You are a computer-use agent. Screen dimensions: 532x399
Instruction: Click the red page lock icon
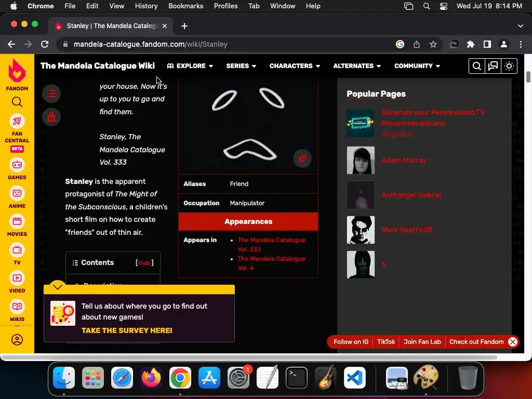coord(51,117)
